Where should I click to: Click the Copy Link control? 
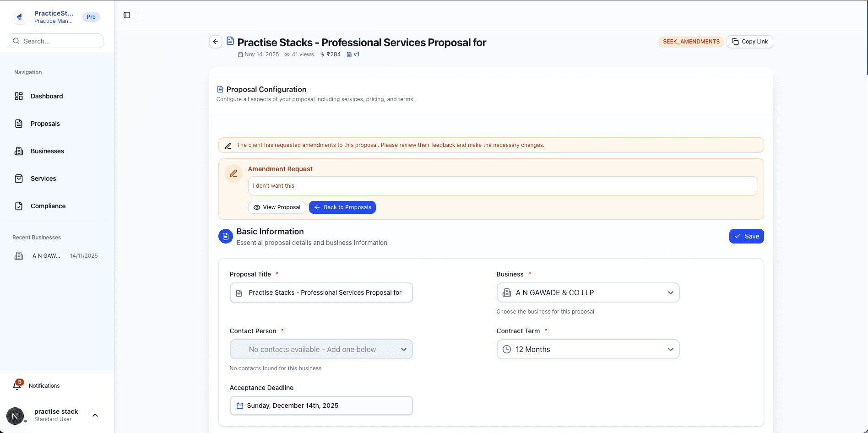pos(749,42)
